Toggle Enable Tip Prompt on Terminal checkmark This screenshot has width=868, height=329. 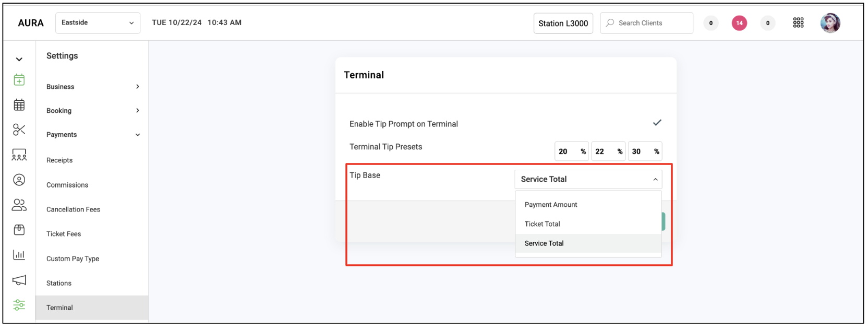tap(657, 123)
